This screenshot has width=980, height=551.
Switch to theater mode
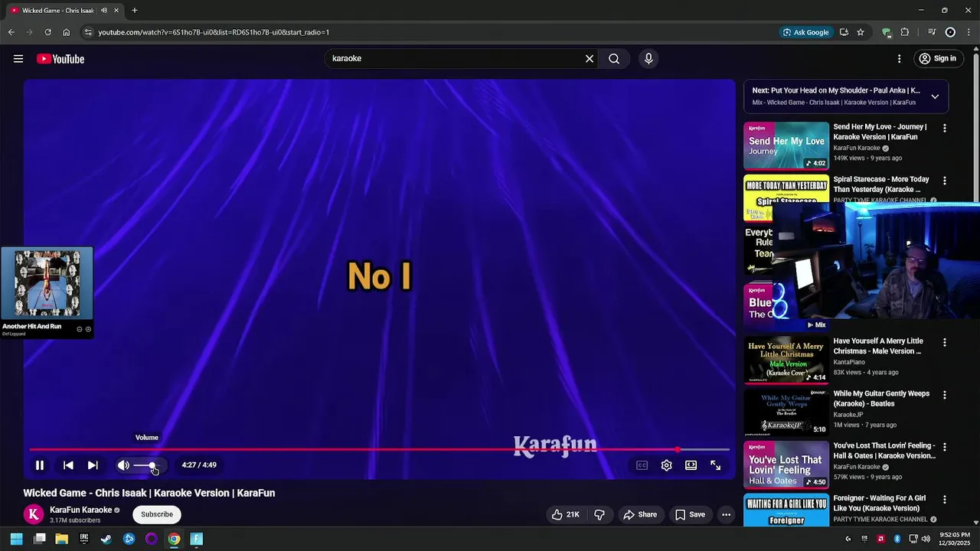pos(691,465)
